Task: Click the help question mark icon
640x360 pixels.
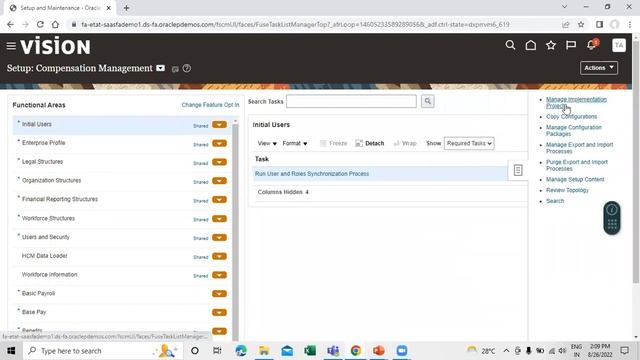Action: point(187,69)
